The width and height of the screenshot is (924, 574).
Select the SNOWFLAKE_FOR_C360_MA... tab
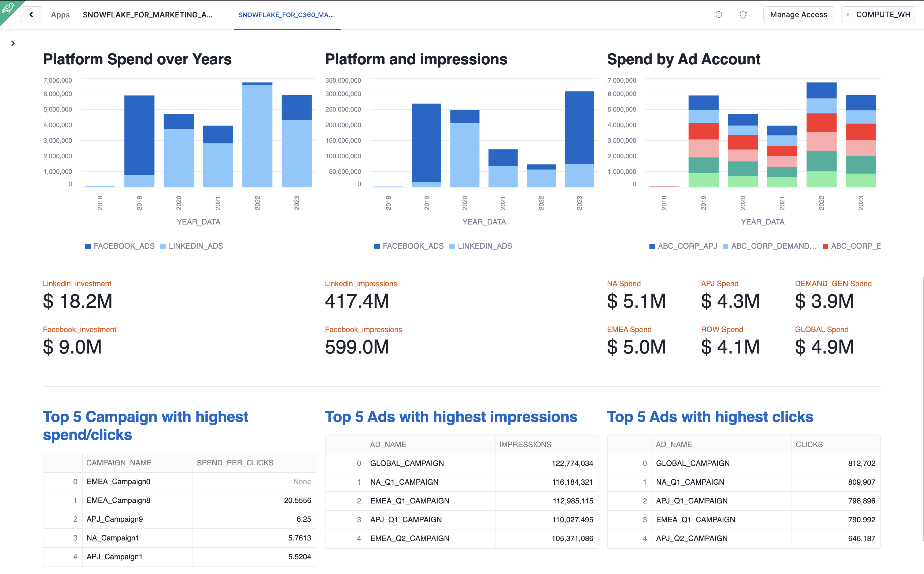286,15
